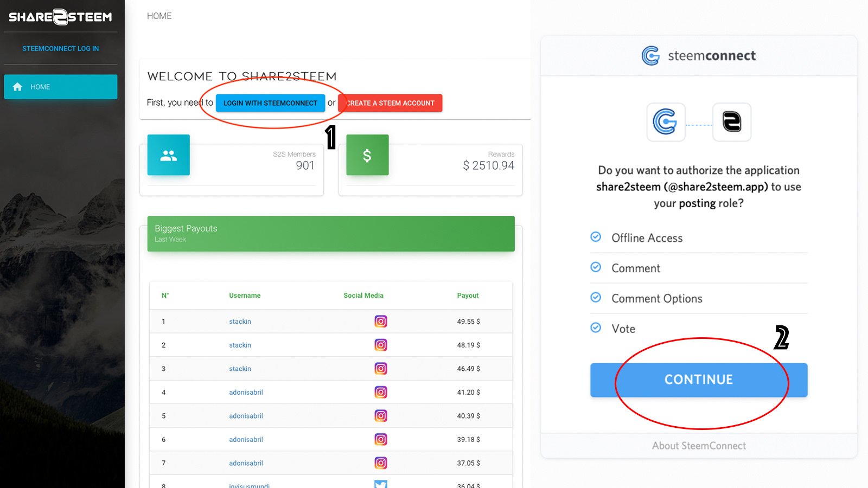868x488 pixels.
Task: Open adonisabril profile in row 4
Action: tap(246, 392)
